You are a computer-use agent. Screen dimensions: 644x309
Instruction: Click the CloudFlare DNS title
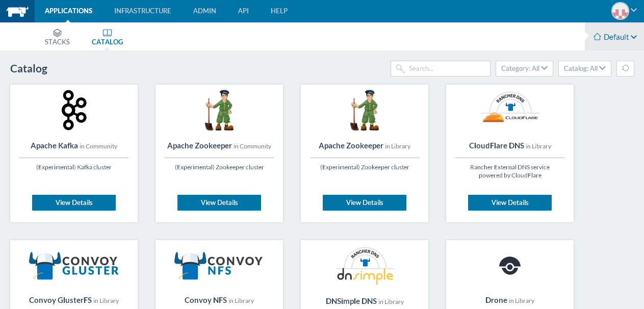point(497,145)
